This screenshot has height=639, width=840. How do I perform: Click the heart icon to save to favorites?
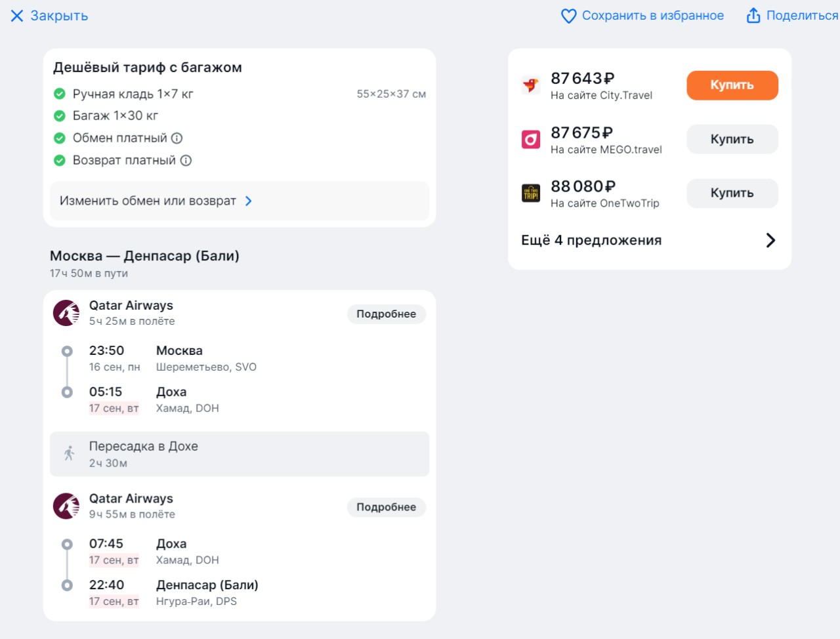pos(569,16)
